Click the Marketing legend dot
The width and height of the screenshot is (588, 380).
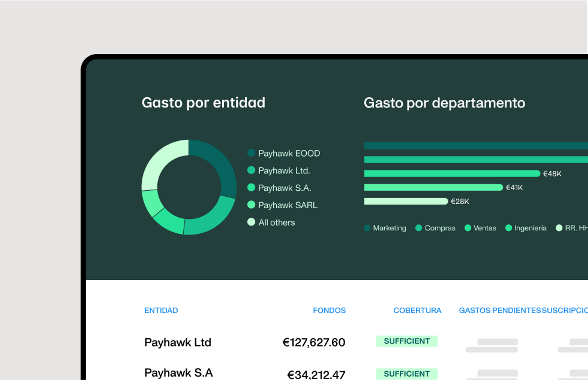pyautogui.click(x=367, y=228)
